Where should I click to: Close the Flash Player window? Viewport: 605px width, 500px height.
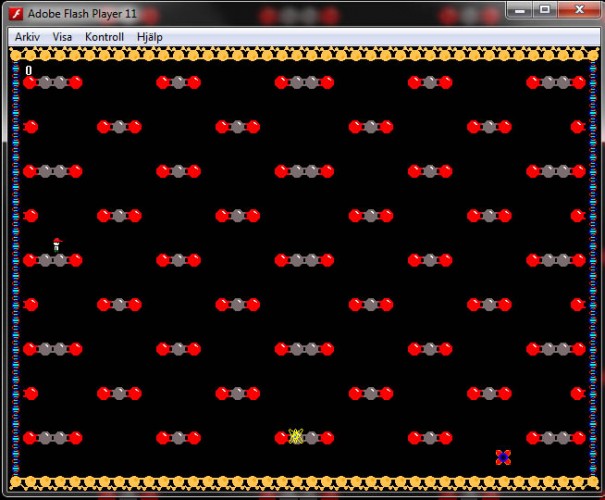click(579, 10)
